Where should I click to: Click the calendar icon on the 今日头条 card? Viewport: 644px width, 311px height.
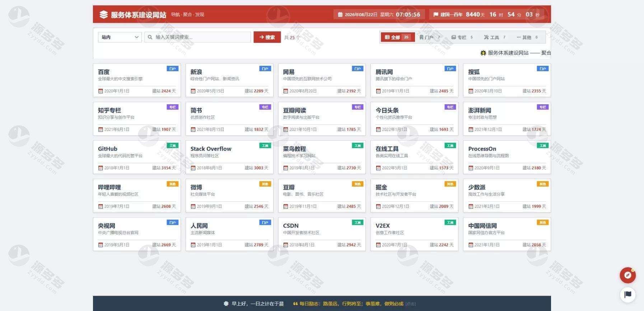(x=378, y=130)
